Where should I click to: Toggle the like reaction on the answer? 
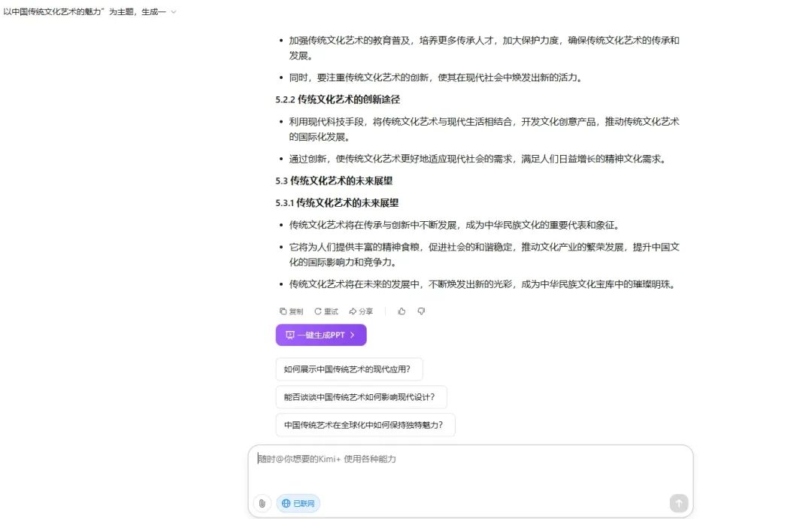[x=401, y=311]
